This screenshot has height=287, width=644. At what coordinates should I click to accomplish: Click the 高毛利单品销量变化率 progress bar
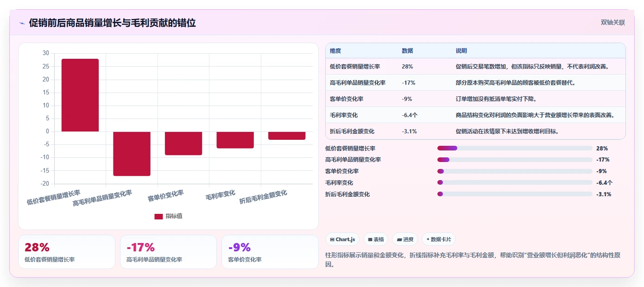[515, 160]
